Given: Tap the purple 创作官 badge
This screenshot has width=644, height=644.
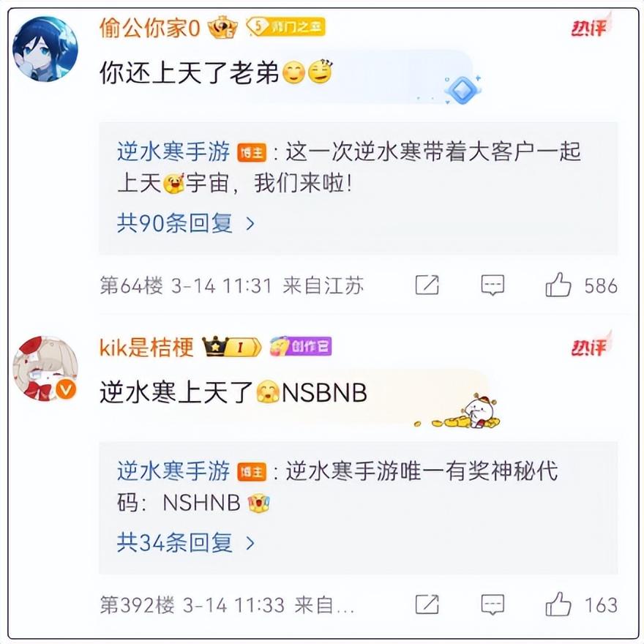Looking at the screenshot, I should 301,347.
